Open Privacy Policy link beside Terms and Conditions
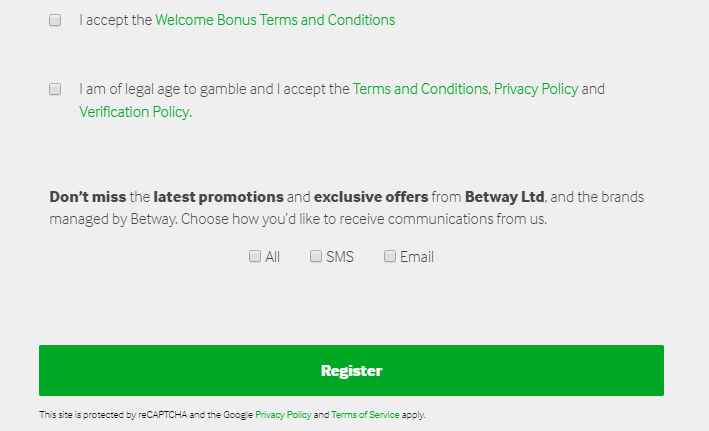This screenshot has height=431, width=709. point(536,89)
